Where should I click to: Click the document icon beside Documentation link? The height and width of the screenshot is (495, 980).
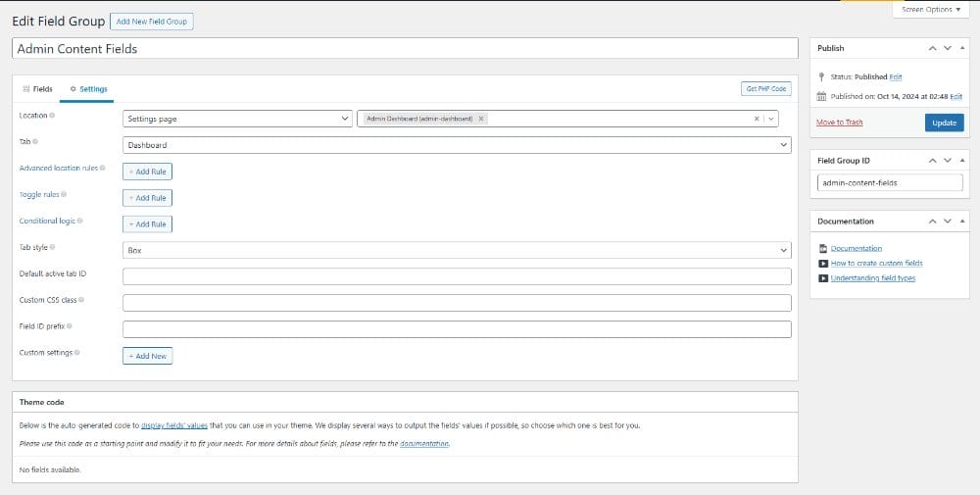coord(824,248)
